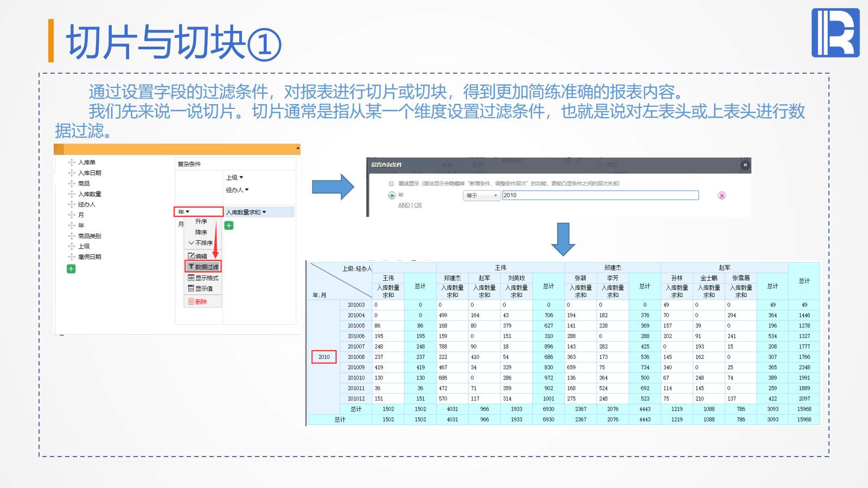
Task: Click the eye icon next to 显示格式
Action: (x=191, y=278)
